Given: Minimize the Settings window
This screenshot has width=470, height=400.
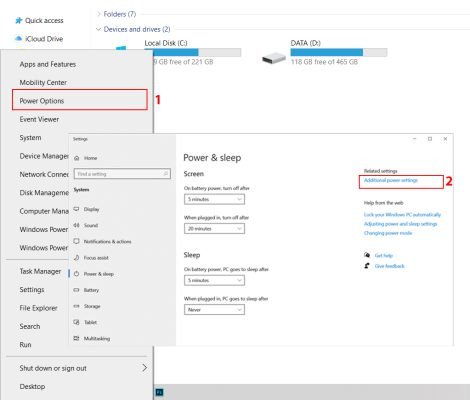Looking at the screenshot, I should [414, 139].
